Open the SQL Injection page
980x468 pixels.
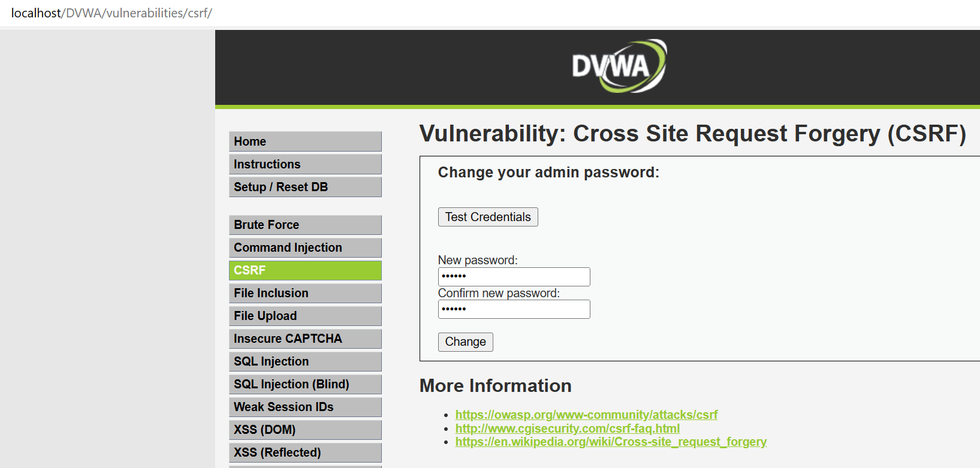pyautogui.click(x=304, y=361)
